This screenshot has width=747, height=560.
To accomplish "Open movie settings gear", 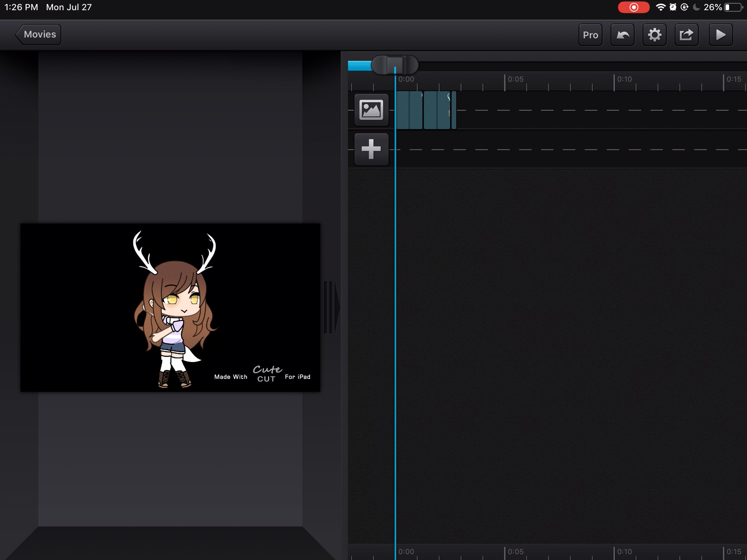I will [x=654, y=35].
